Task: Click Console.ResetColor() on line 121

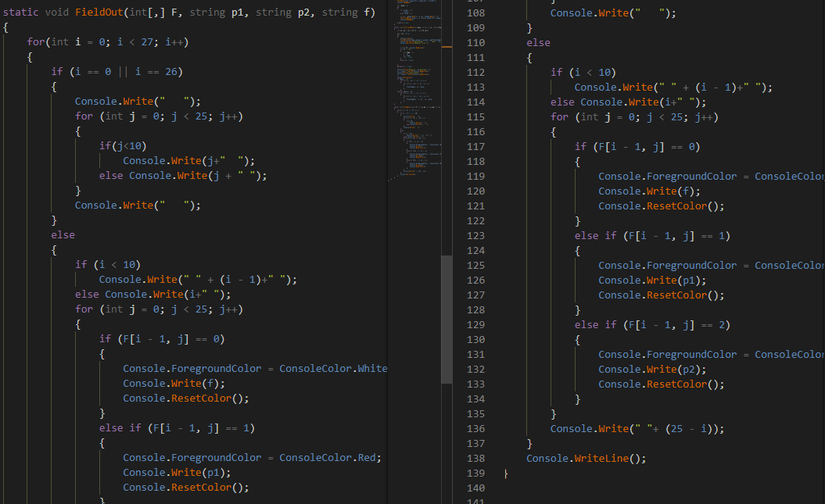Action: click(661, 206)
